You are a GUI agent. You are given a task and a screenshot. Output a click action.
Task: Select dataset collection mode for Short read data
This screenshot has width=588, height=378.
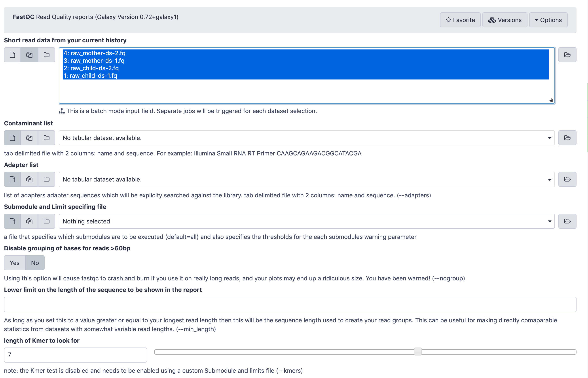(47, 55)
